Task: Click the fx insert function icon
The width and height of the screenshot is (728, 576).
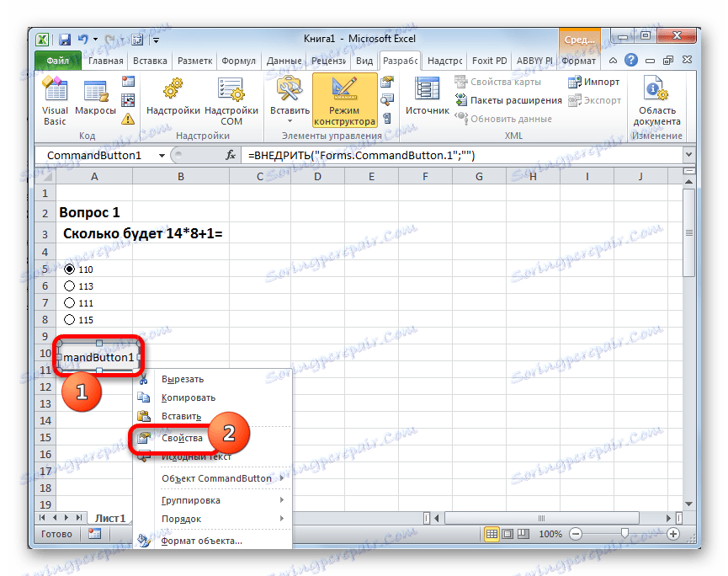Action: (231, 155)
